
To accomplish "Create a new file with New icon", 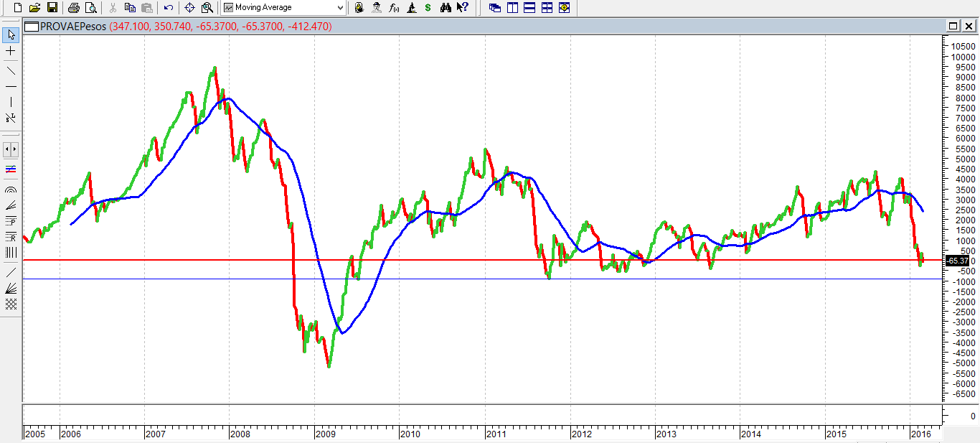I will point(18,7).
